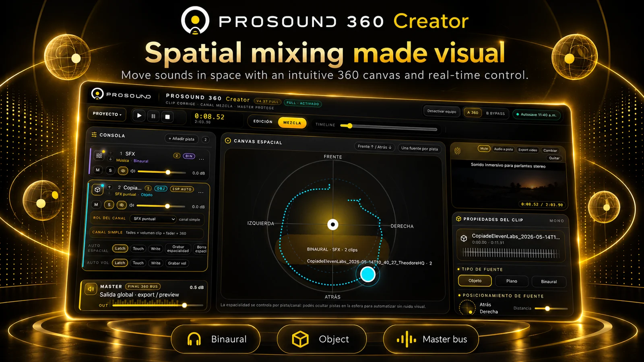Viewport: 644px width, 362px height.
Task: Solo the SFX track with S
Action: click(x=110, y=171)
